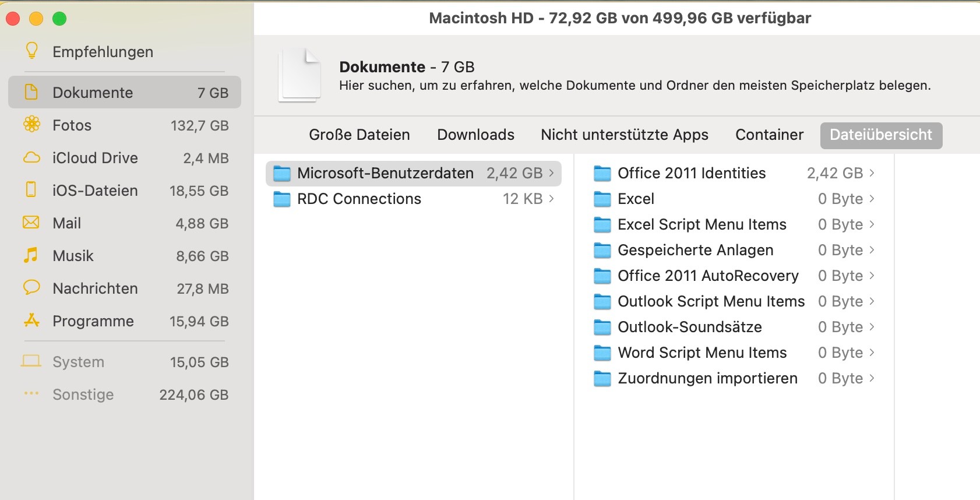Click the Dateiübersicht tab button

[880, 135]
